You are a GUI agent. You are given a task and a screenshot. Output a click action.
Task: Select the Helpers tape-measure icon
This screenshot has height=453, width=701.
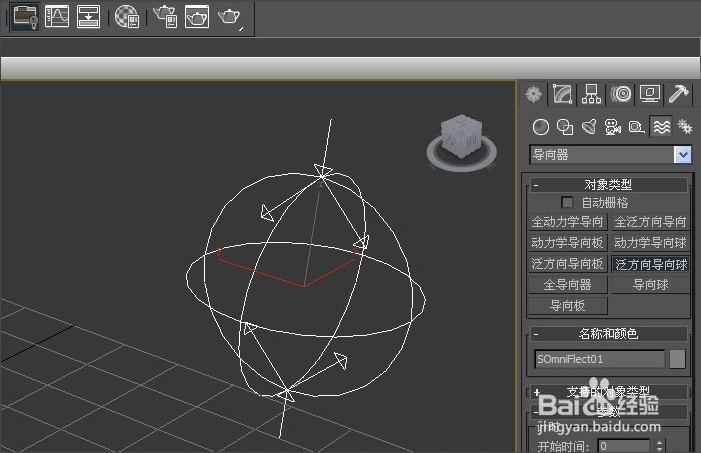637,127
